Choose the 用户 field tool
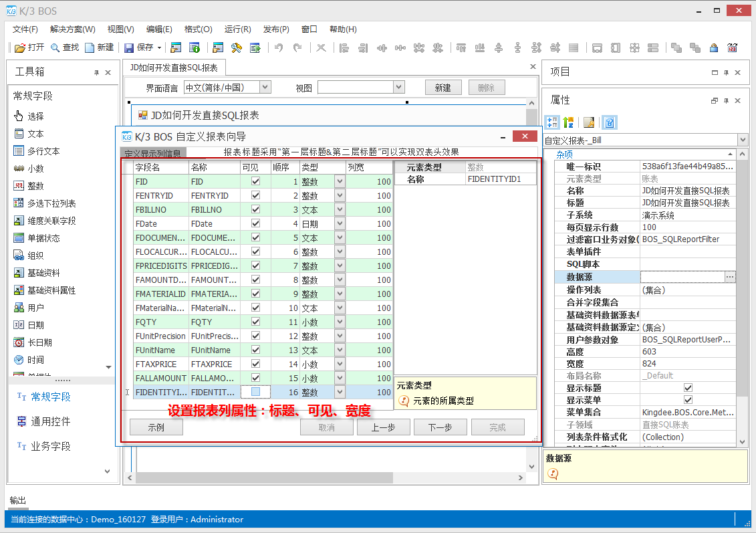 pyautogui.click(x=29, y=307)
